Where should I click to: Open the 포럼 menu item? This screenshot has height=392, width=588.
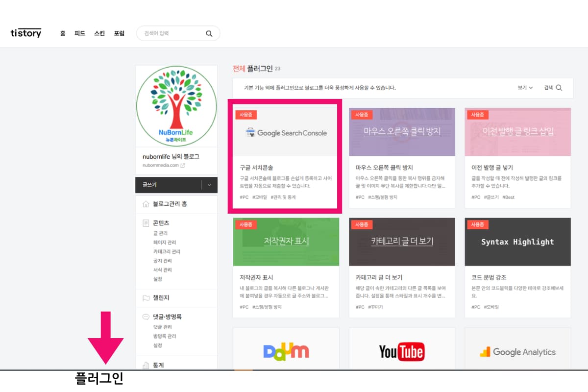click(119, 33)
